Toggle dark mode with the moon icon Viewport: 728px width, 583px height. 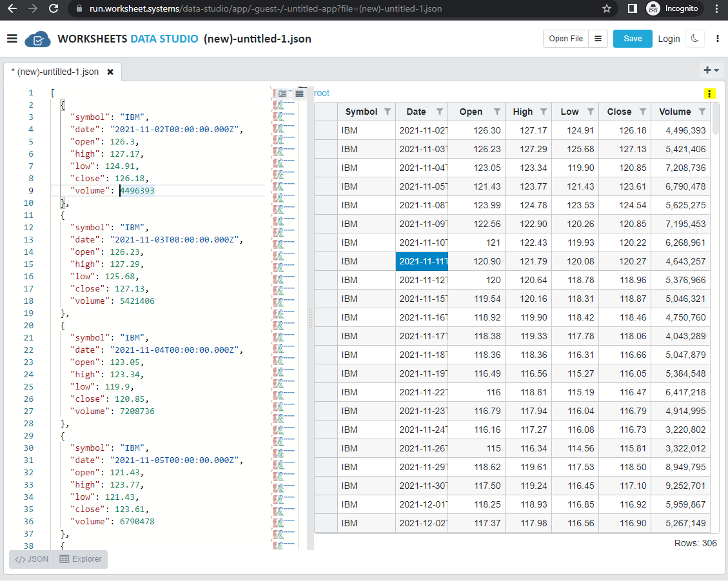click(x=694, y=39)
